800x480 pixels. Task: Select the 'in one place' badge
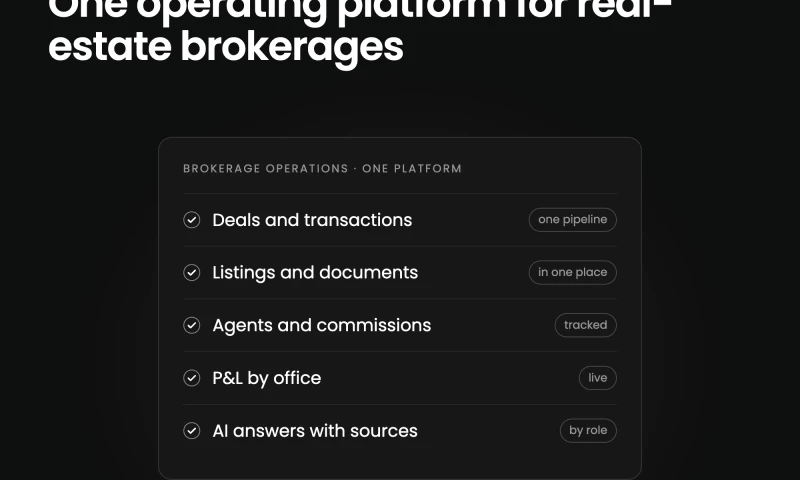point(572,272)
